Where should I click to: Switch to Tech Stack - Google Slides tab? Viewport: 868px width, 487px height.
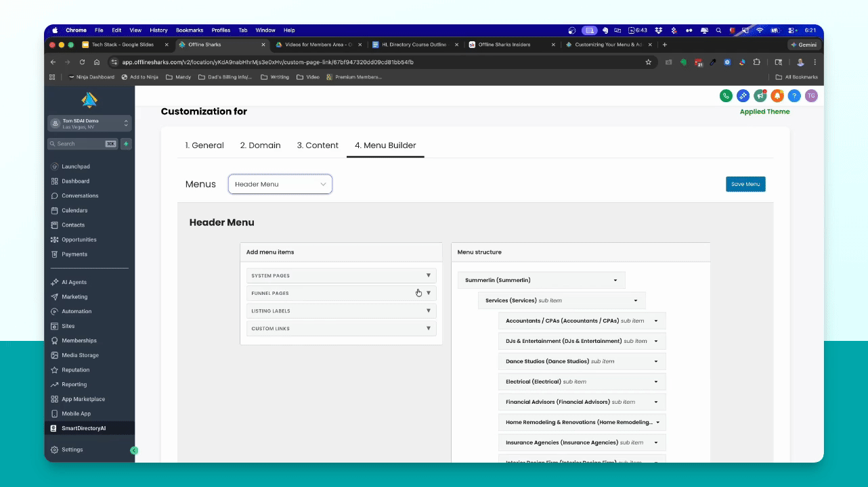(123, 45)
